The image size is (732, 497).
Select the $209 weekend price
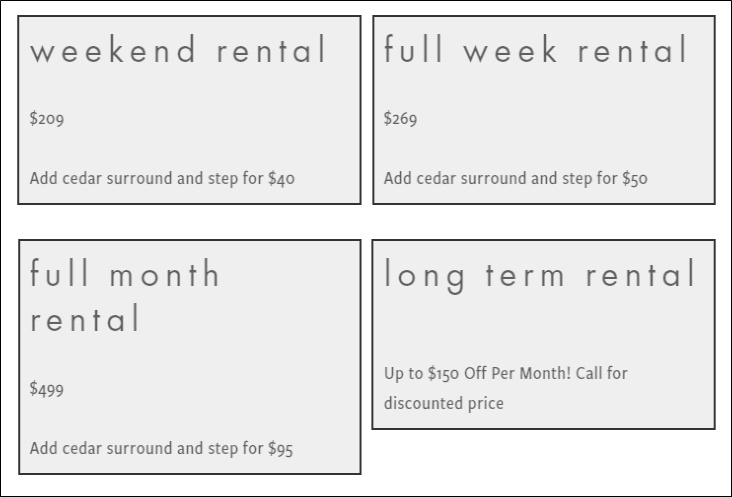coord(47,119)
